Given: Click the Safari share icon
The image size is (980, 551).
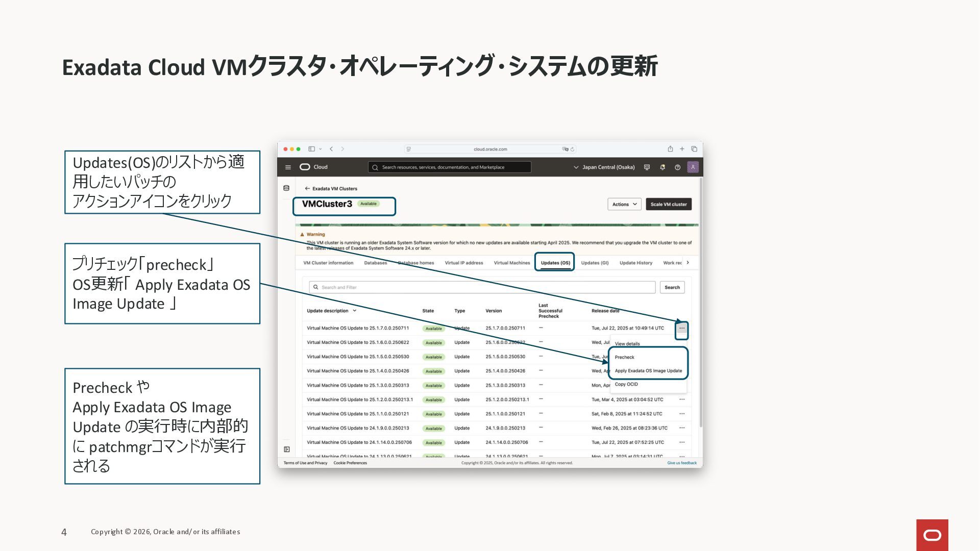Looking at the screenshot, I should 670,149.
